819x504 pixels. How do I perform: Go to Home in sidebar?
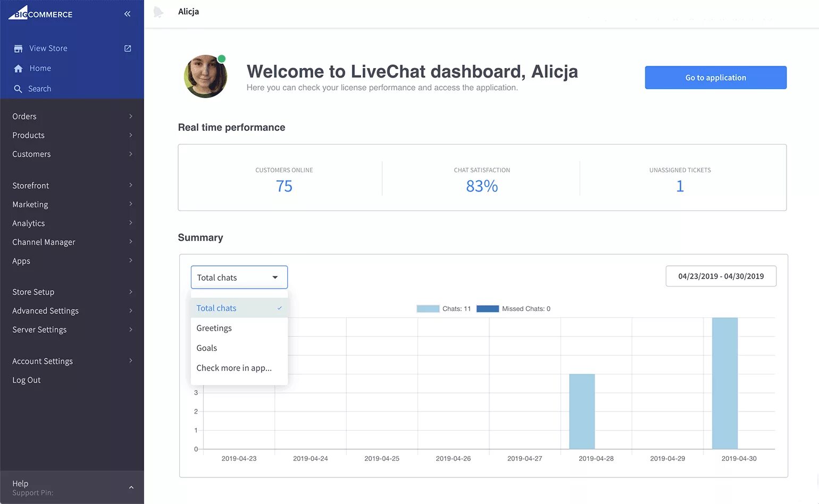pos(40,69)
